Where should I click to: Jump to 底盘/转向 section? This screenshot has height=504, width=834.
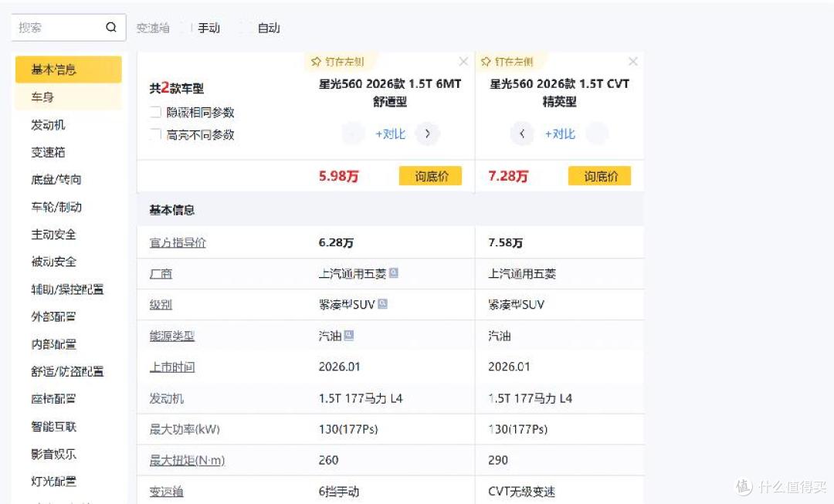click(56, 180)
